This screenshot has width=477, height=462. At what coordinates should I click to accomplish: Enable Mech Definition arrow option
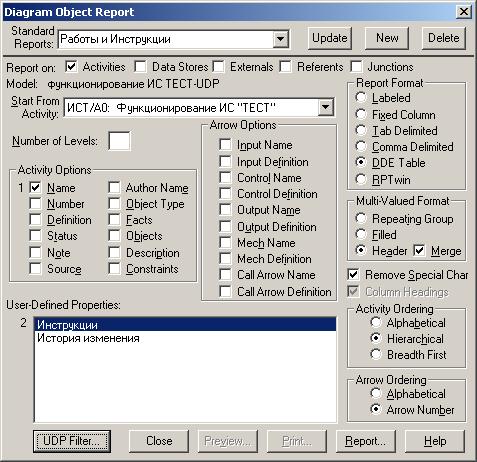[x=225, y=258]
